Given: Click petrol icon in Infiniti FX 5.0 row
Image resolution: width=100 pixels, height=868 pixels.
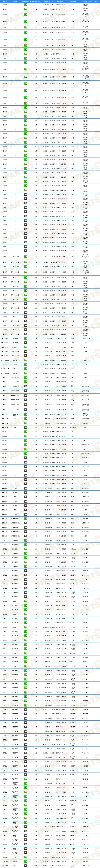Looking at the screenshot, I should (x=26, y=423).
